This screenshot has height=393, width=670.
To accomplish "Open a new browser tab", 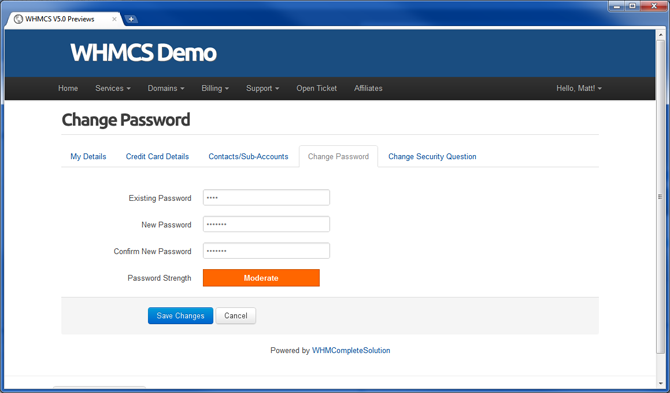I will coord(131,19).
